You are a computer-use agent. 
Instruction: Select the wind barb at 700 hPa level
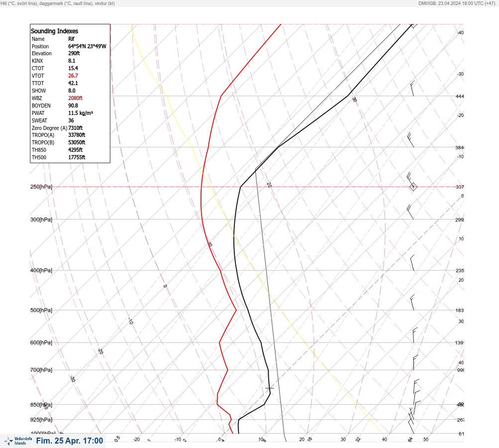click(x=415, y=363)
